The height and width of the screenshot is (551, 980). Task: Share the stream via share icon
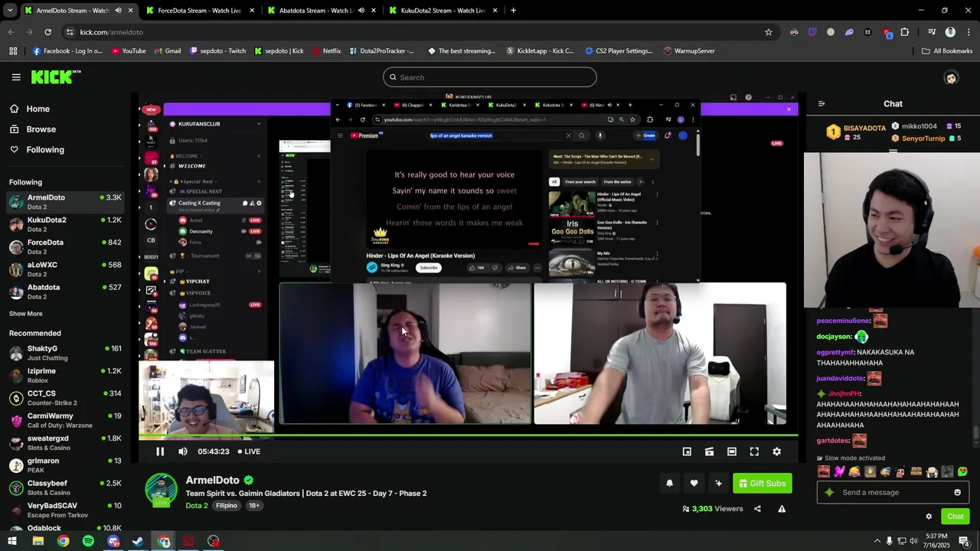point(757,509)
